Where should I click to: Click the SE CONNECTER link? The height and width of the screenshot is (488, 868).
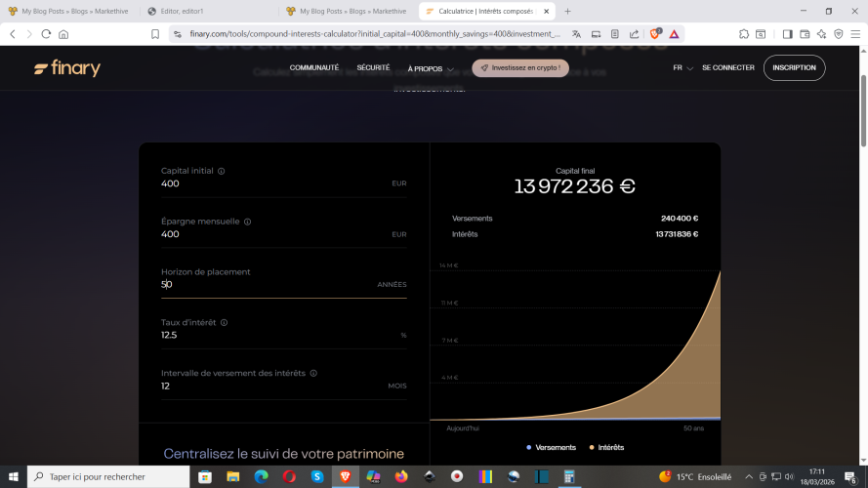tap(727, 68)
